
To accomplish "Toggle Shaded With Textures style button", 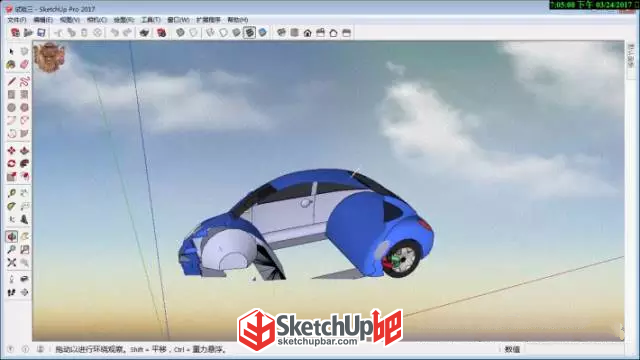I will (x=249, y=33).
